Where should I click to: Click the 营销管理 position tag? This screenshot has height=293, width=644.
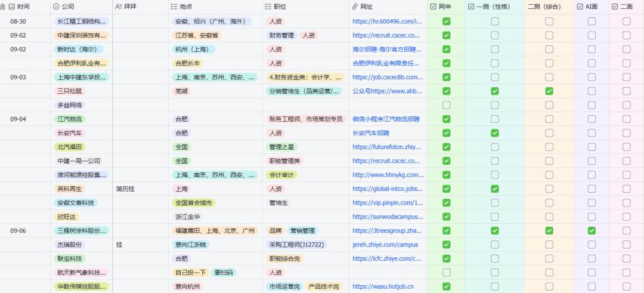pos(302,231)
